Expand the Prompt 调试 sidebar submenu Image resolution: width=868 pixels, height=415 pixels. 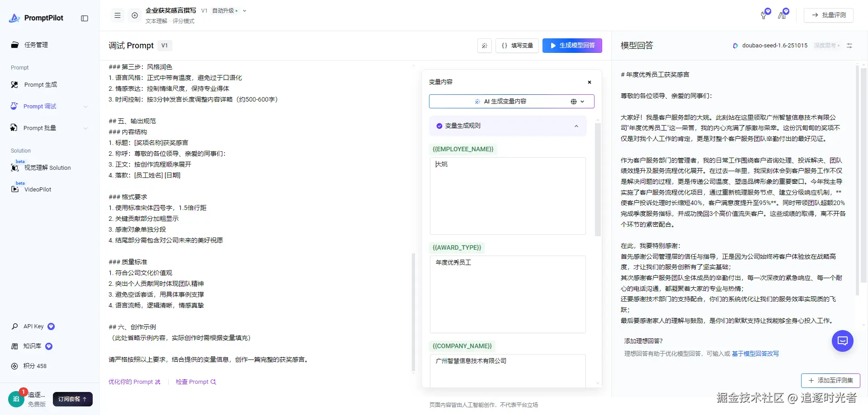point(85,107)
